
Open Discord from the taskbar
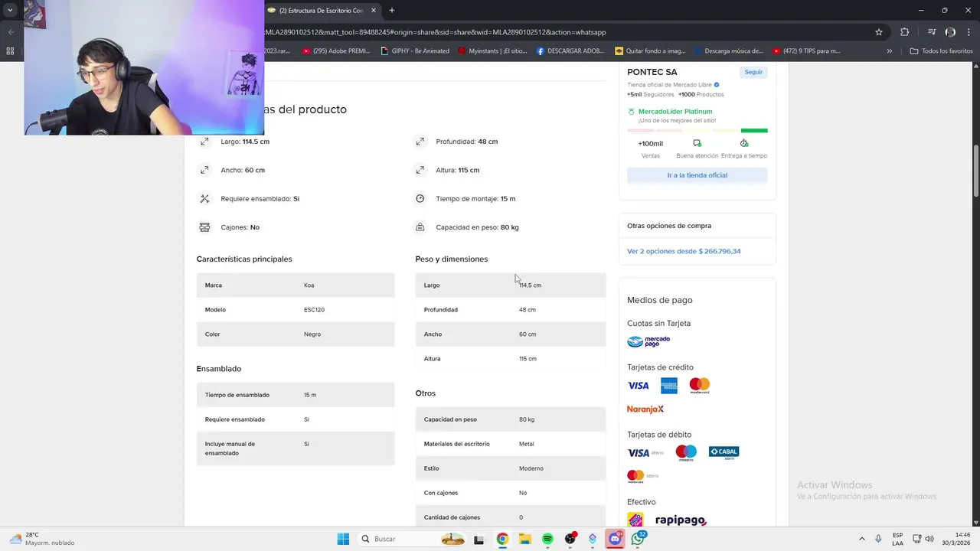pyautogui.click(x=615, y=539)
